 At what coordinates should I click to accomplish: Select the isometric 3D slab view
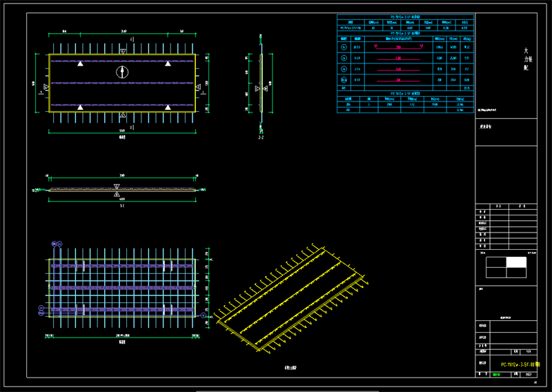pos(290,299)
